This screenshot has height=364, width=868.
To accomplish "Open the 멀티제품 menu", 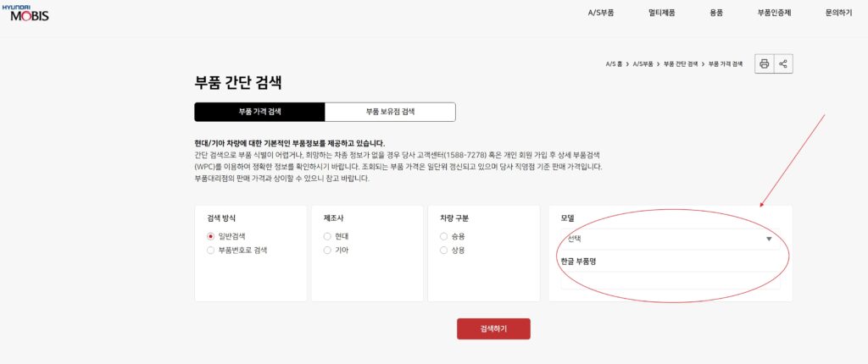I will (661, 13).
